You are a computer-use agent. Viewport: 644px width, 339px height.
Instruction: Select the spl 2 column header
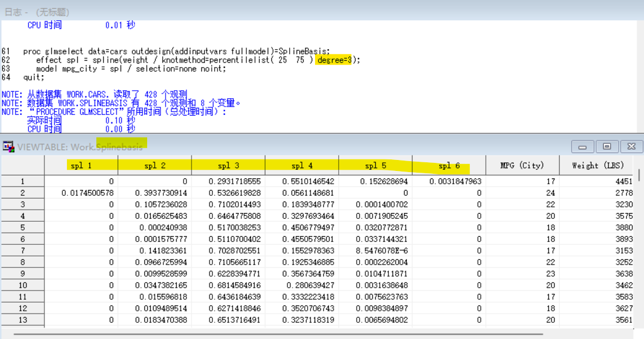click(x=155, y=166)
